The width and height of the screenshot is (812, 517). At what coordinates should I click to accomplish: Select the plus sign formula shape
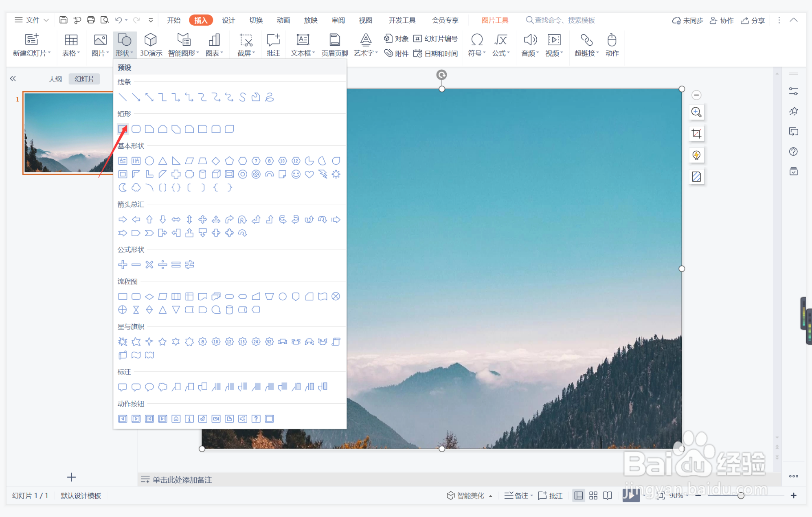click(x=123, y=265)
